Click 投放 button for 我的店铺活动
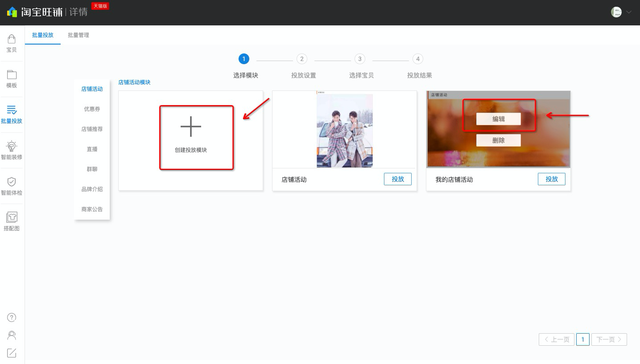640x364 pixels. click(x=552, y=179)
